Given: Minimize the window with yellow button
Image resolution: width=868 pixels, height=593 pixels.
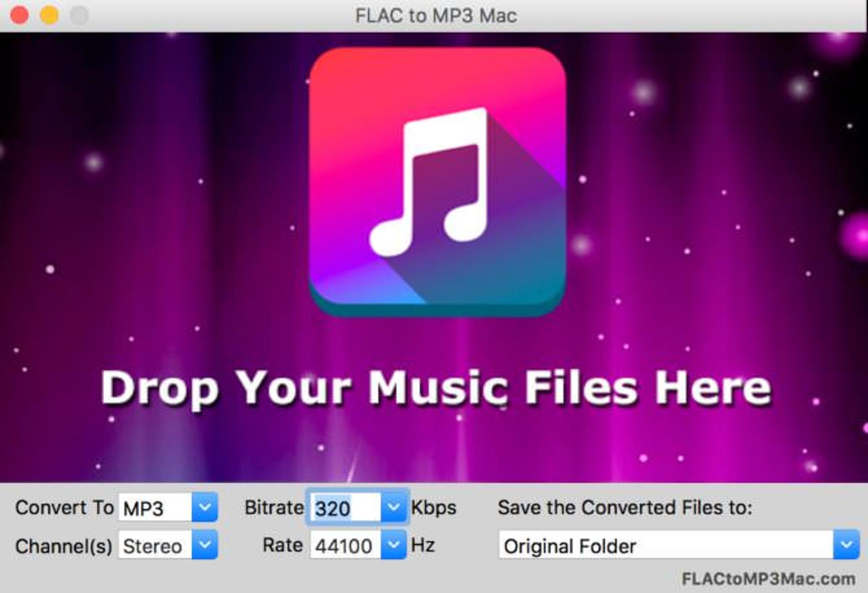Looking at the screenshot, I should pos(49,15).
